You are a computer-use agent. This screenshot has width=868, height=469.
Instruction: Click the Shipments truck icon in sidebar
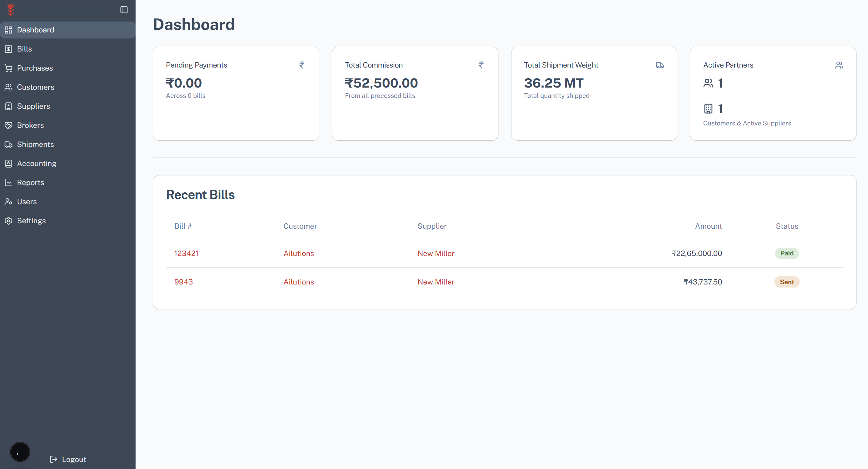pyautogui.click(x=8, y=145)
